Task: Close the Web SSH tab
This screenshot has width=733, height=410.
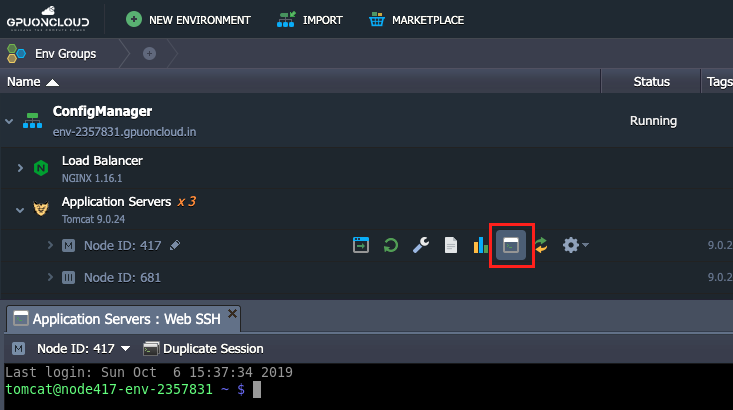Action: 232,313
